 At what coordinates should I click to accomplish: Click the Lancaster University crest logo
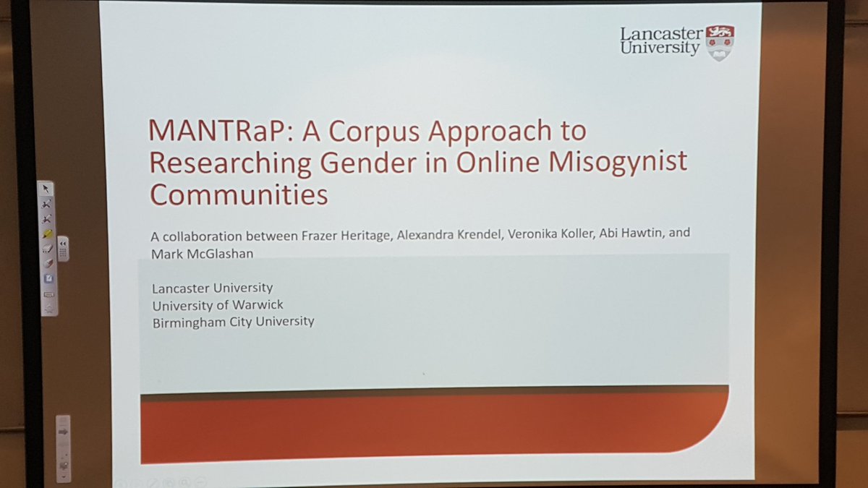point(720,40)
